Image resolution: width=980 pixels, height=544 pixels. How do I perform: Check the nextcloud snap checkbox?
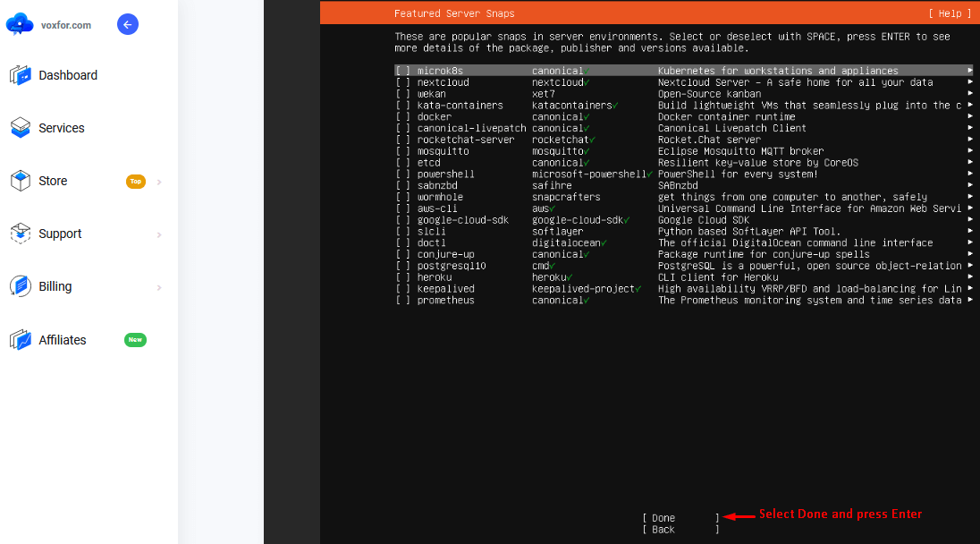(401, 81)
